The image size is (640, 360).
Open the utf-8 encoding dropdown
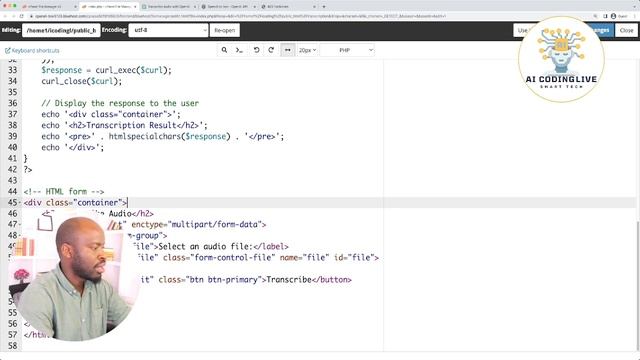point(168,30)
